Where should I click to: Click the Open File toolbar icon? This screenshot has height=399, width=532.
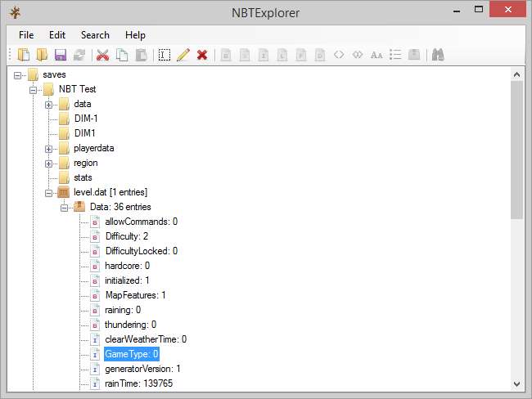(x=24, y=55)
